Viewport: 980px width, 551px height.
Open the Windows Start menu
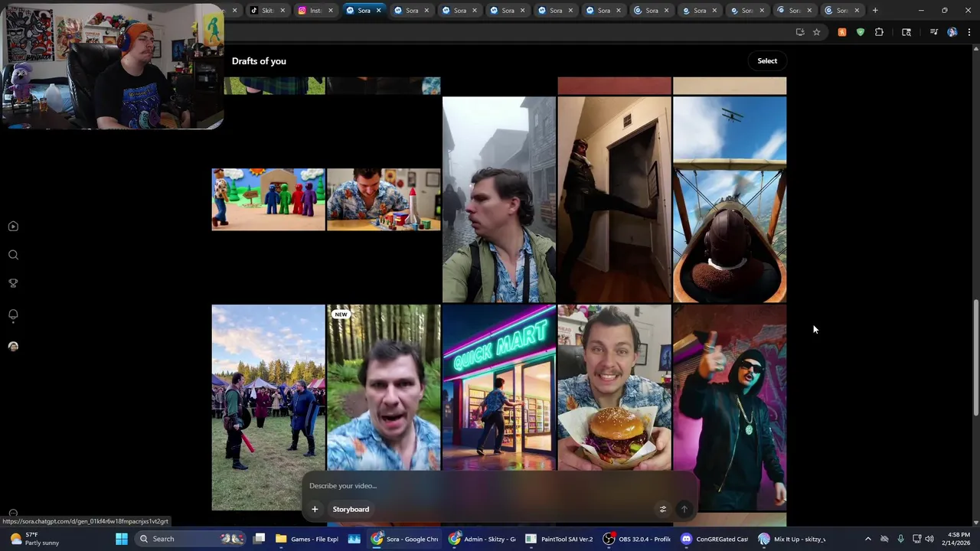tap(122, 539)
